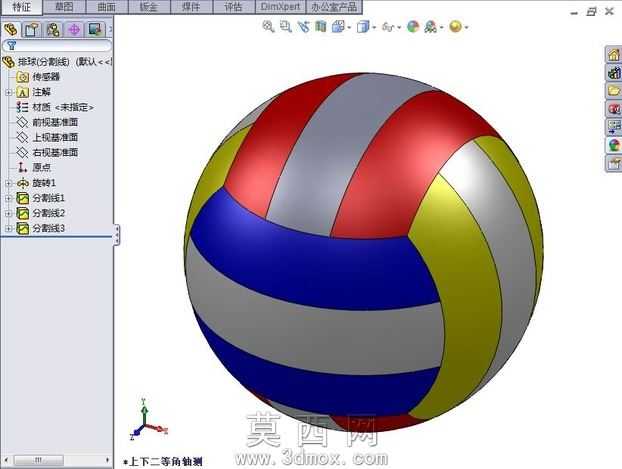Click scrollbar right arrow under tree
Viewport: 622px width, 469px height.
pyautogui.click(x=108, y=460)
